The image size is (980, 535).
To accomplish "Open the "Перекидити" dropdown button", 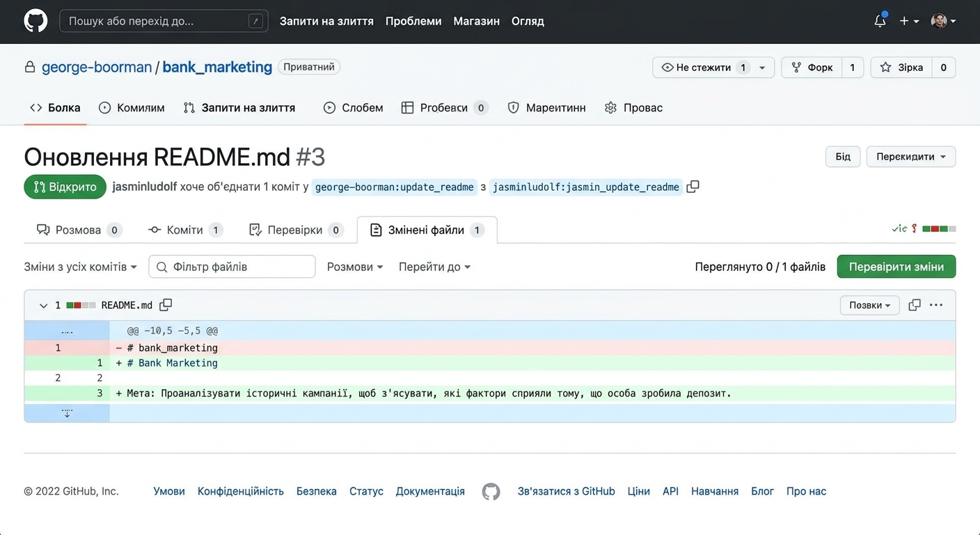I will (x=911, y=157).
